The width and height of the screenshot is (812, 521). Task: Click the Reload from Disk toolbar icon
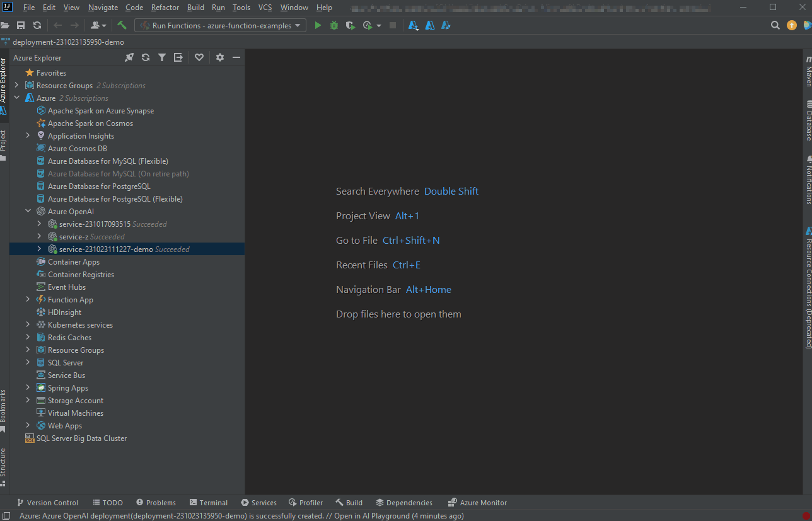coord(37,25)
